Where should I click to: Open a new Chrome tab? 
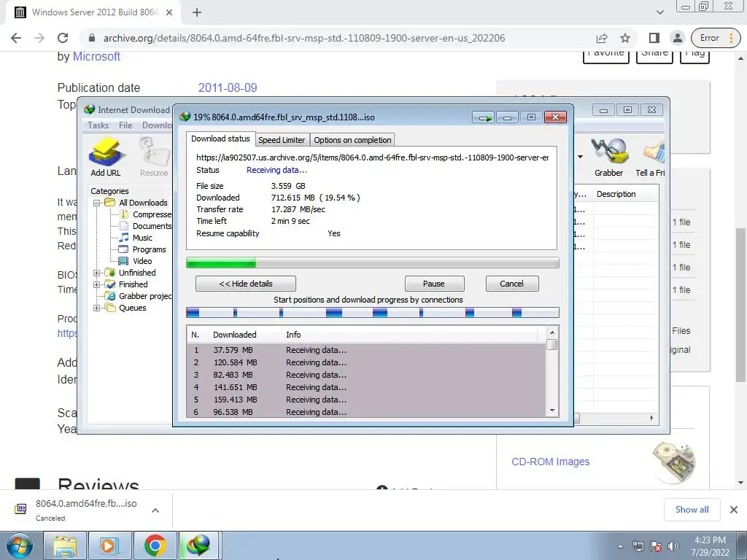(x=197, y=12)
